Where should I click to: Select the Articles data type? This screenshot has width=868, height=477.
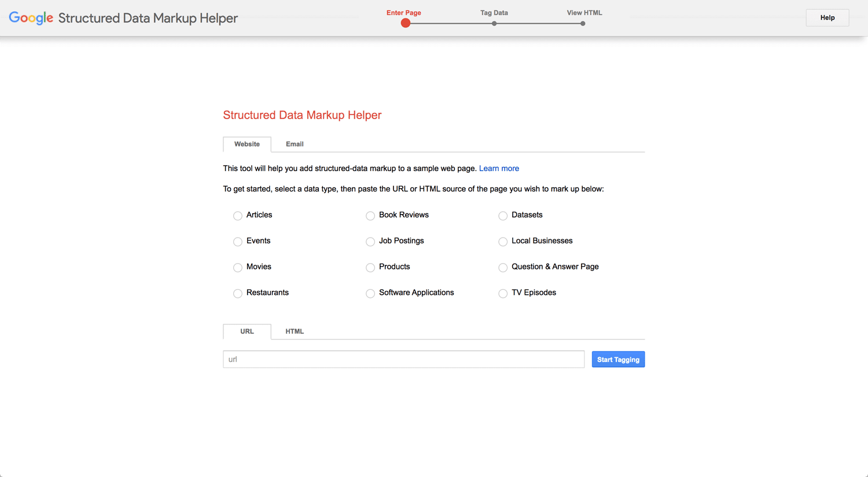238,216
